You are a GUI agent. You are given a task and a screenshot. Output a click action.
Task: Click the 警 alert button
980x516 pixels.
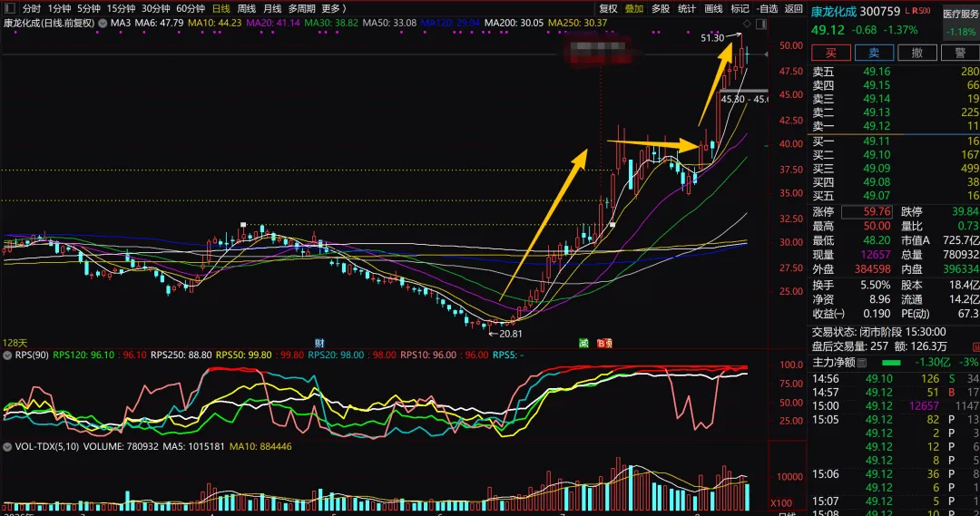pyautogui.click(x=960, y=54)
